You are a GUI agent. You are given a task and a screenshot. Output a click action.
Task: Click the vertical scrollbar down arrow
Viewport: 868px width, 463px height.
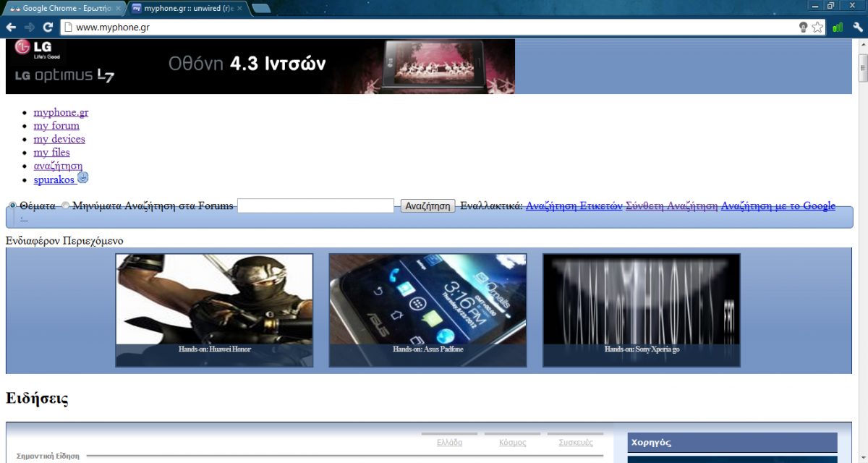(x=862, y=457)
